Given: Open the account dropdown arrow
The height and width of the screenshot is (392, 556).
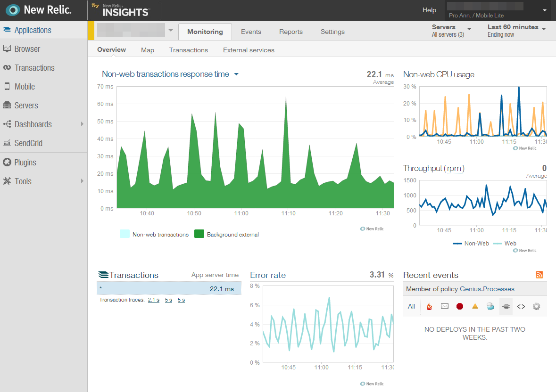Looking at the screenshot, I should pos(545,10).
